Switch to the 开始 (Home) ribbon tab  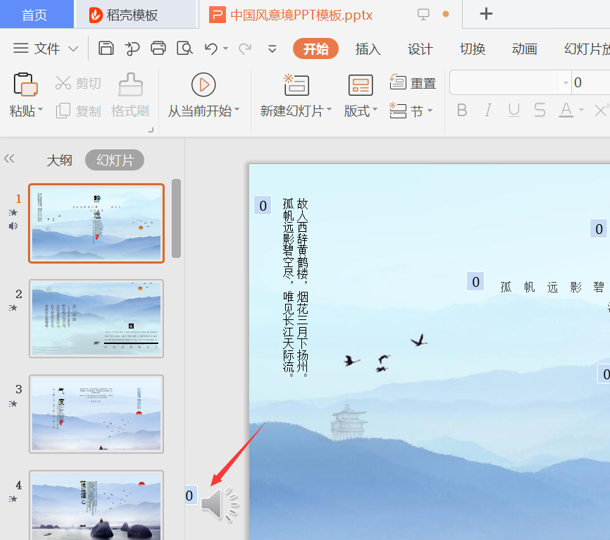[316, 49]
